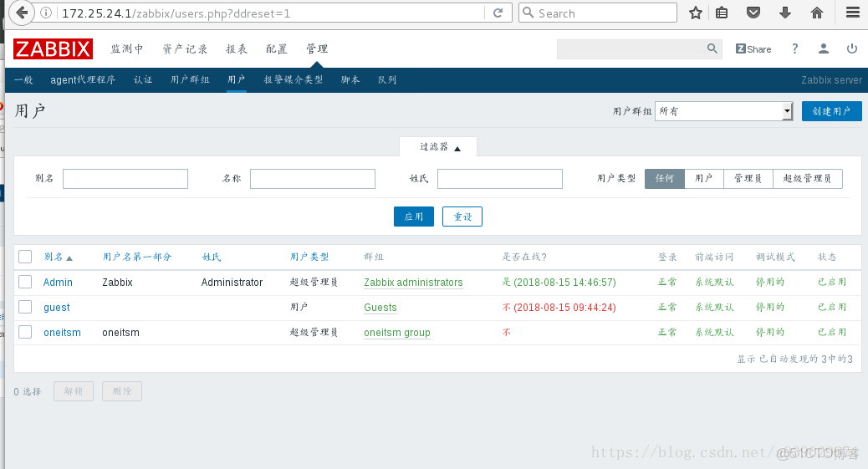
Task: Open Zabbix administrators group link
Action: [x=413, y=283]
